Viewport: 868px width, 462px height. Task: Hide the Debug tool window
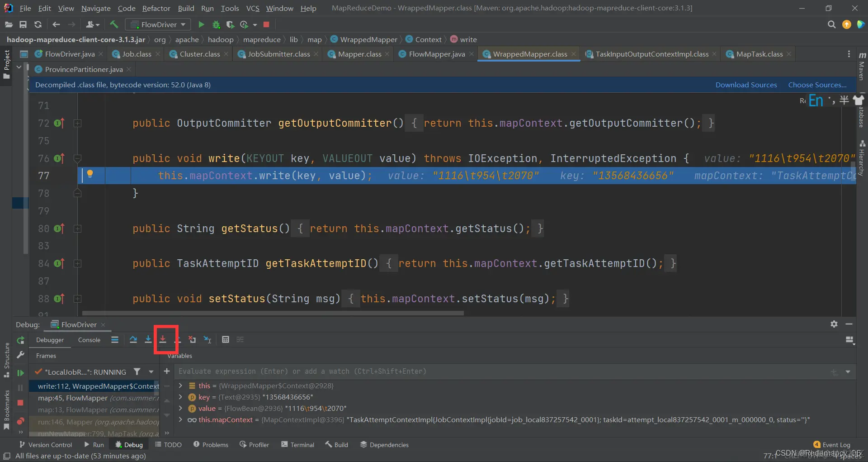849,324
